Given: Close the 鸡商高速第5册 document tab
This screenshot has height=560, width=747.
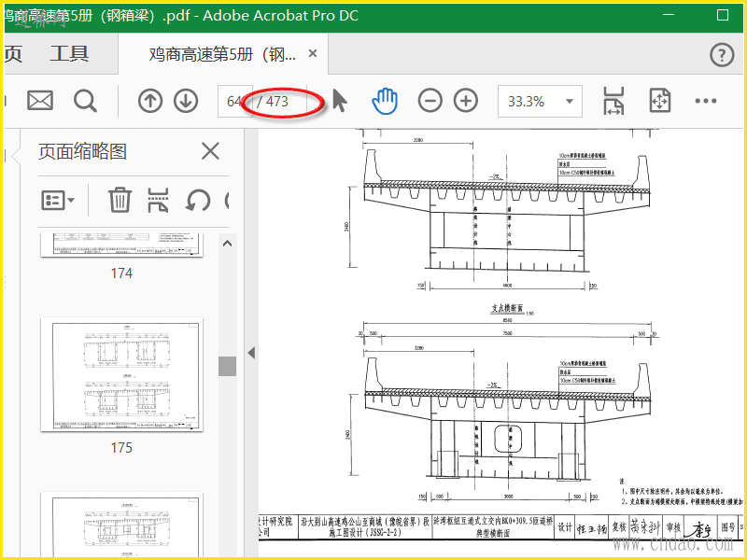Looking at the screenshot, I should 313,53.
